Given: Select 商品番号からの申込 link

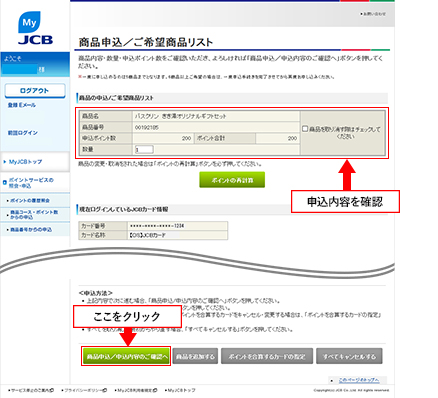Looking at the screenshot, I should click(31, 230).
